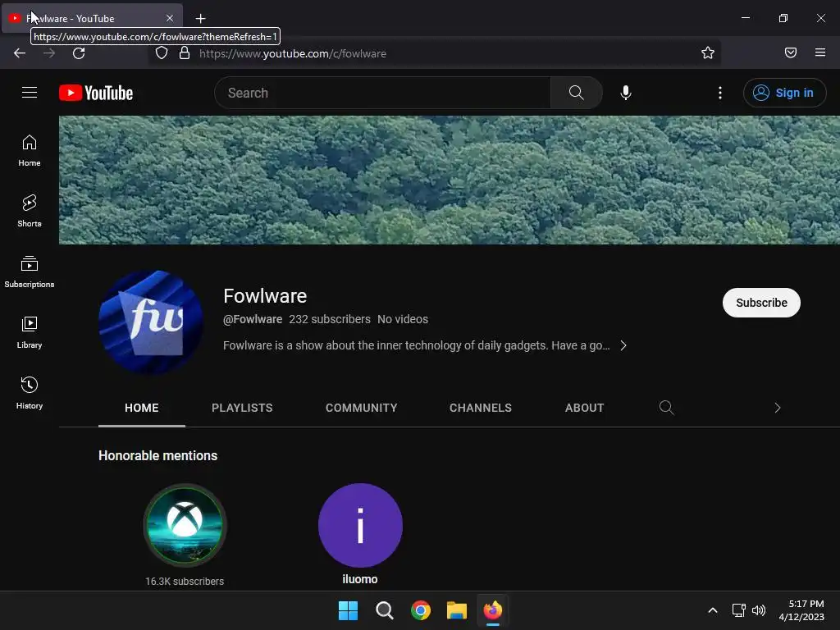The height and width of the screenshot is (630, 840).
Task: Open the taskbar clock and date
Action: (801, 610)
